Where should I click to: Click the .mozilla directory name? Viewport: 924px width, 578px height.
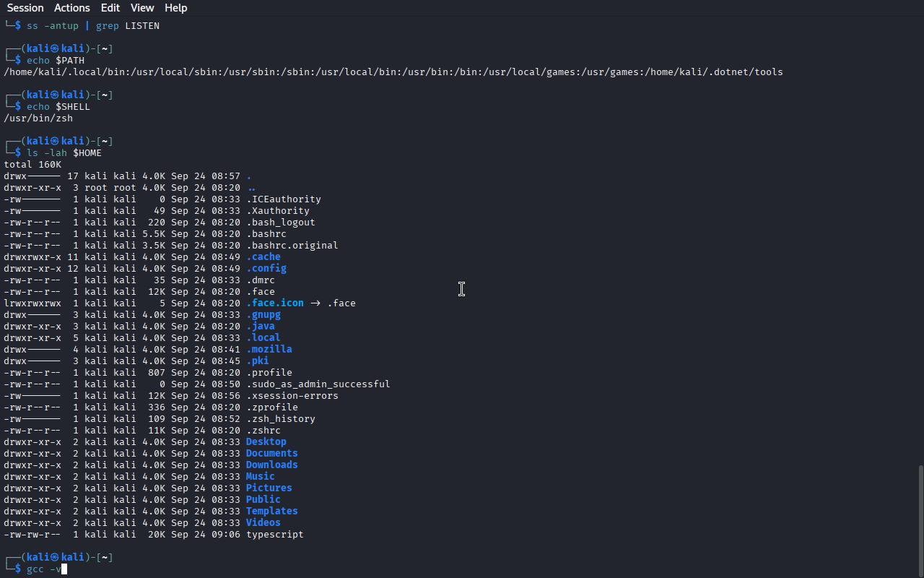point(269,350)
